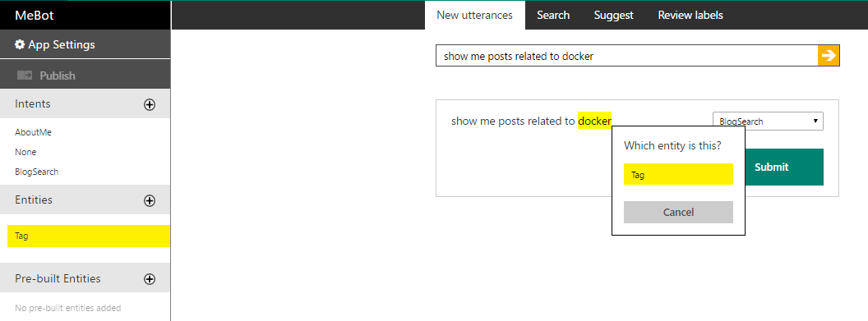Image resolution: width=868 pixels, height=321 pixels.
Task: Click the Publish icon in sidebar
Action: pos(25,76)
